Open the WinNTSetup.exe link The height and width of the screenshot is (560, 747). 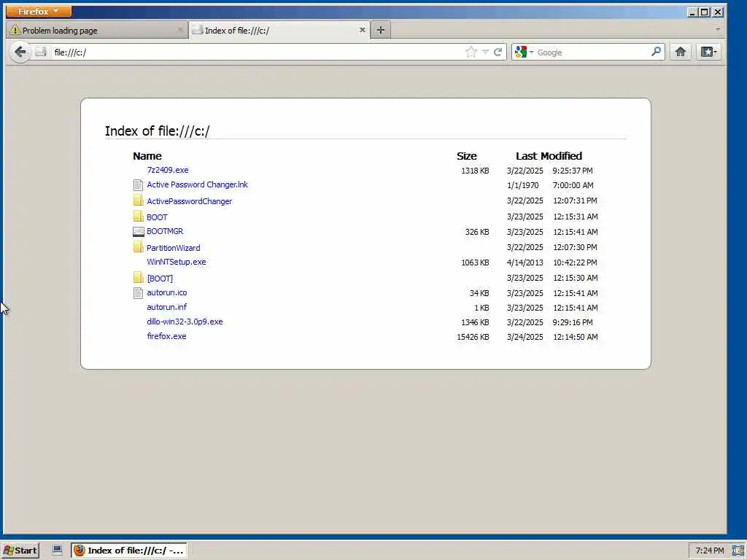pyautogui.click(x=177, y=262)
